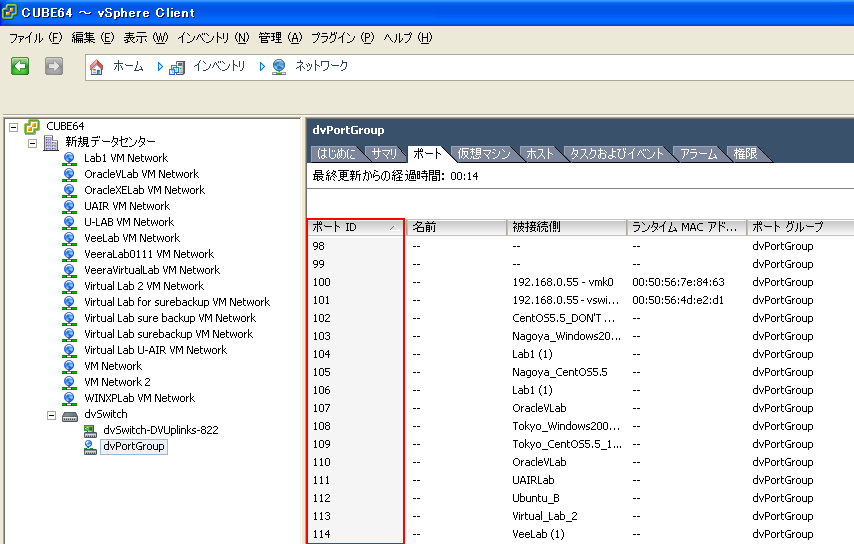
Task: Click the dvSwitch-DVUplinks-822 uplink icon
Action: (x=90, y=431)
